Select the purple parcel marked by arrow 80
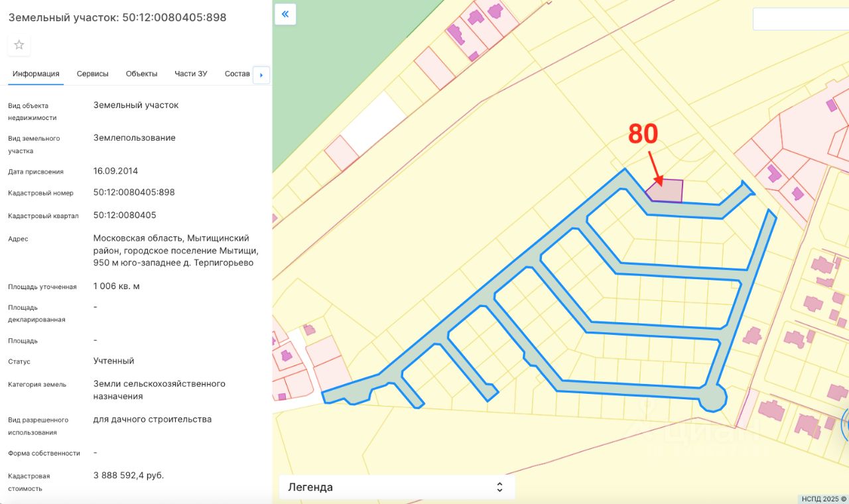This screenshot has width=849, height=504. click(x=667, y=192)
